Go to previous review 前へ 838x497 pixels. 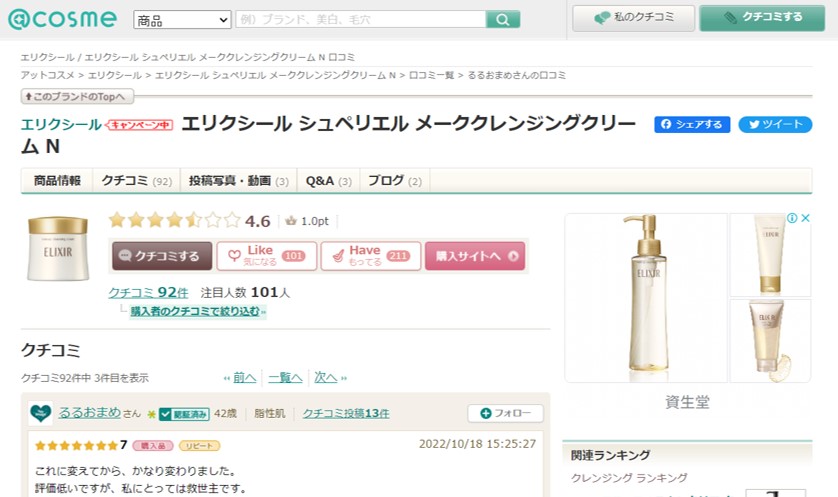click(244, 378)
